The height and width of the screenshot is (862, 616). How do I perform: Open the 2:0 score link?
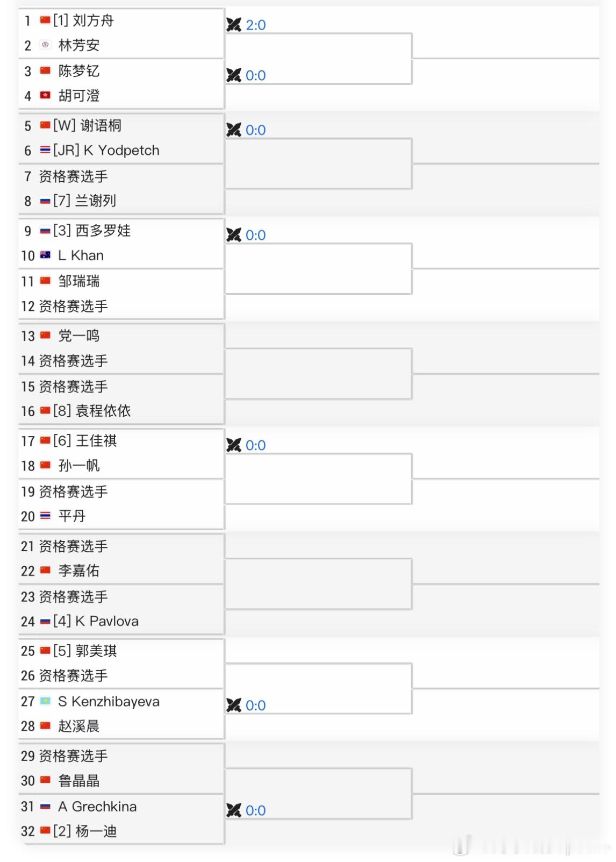pyautogui.click(x=256, y=25)
